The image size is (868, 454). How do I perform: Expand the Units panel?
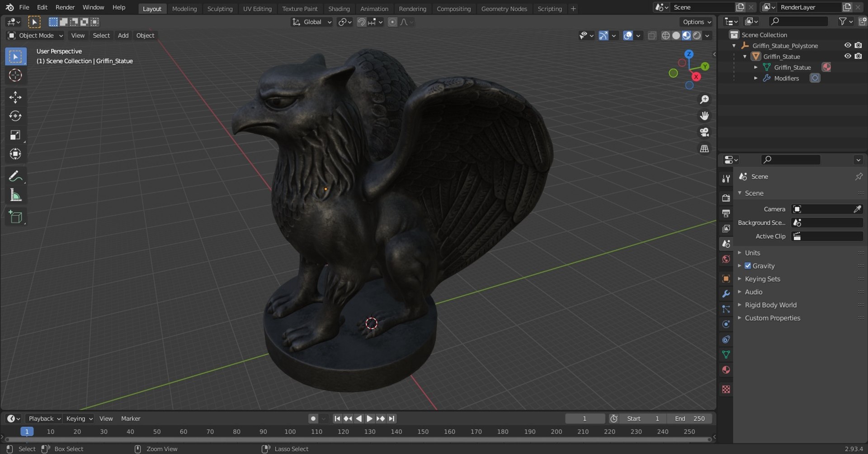[752, 253]
